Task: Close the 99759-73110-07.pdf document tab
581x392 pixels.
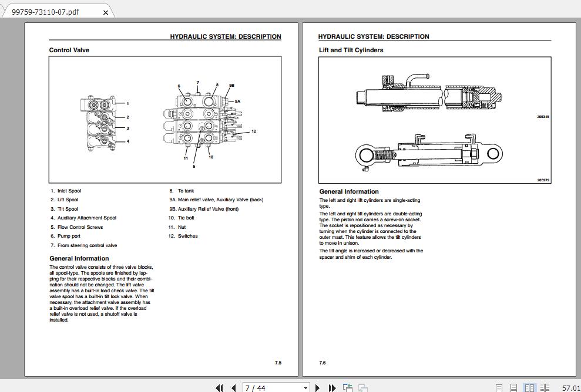Action: pos(105,11)
